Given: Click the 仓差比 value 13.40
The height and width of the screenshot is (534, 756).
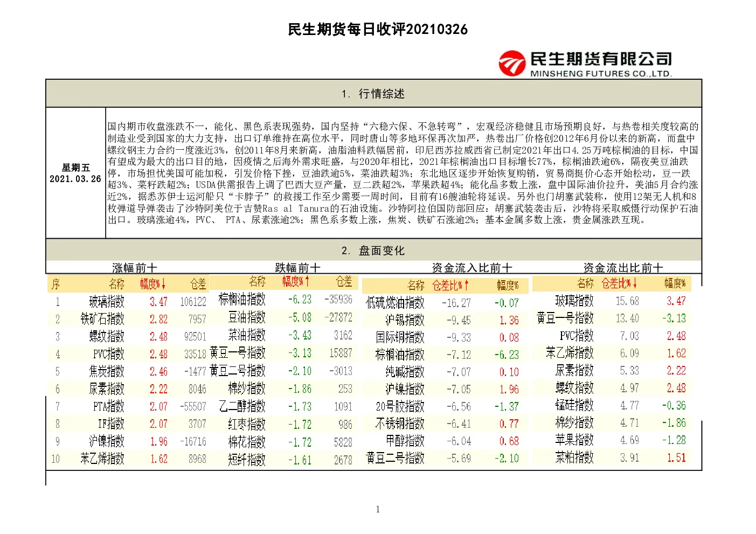Looking at the screenshot, I should 627,318.
